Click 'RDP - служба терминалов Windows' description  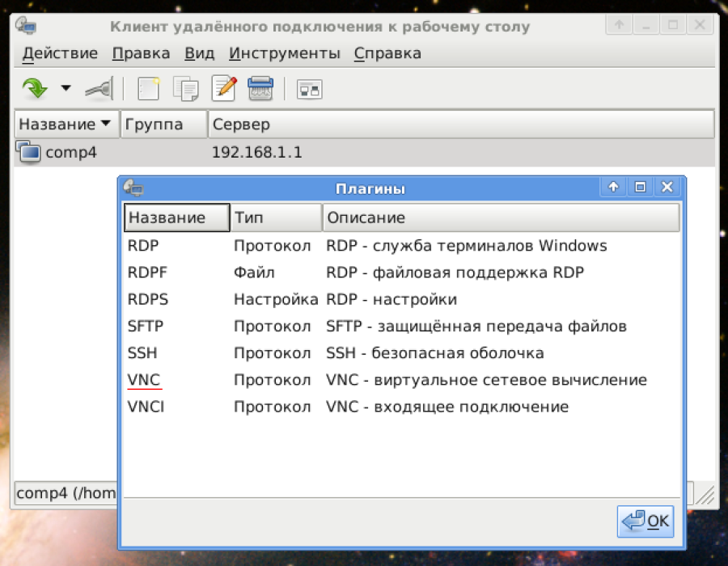tap(467, 246)
